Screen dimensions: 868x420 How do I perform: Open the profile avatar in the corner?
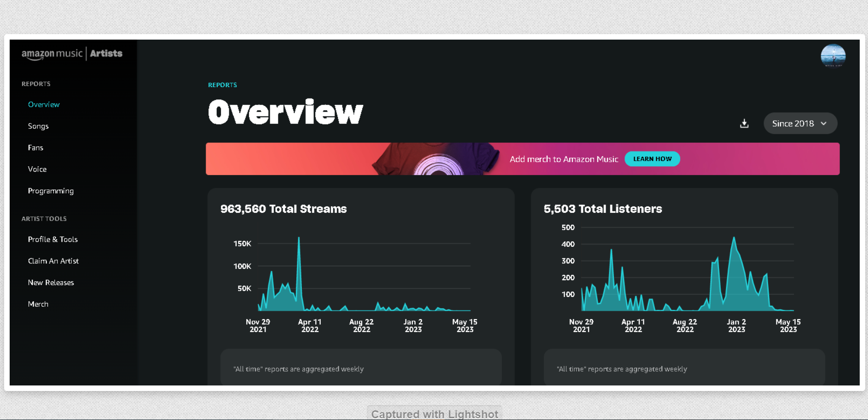point(833,56)
